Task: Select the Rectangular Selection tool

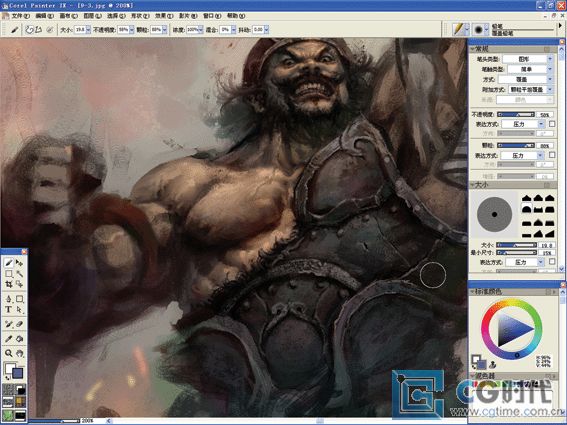Action: (9, 274)
